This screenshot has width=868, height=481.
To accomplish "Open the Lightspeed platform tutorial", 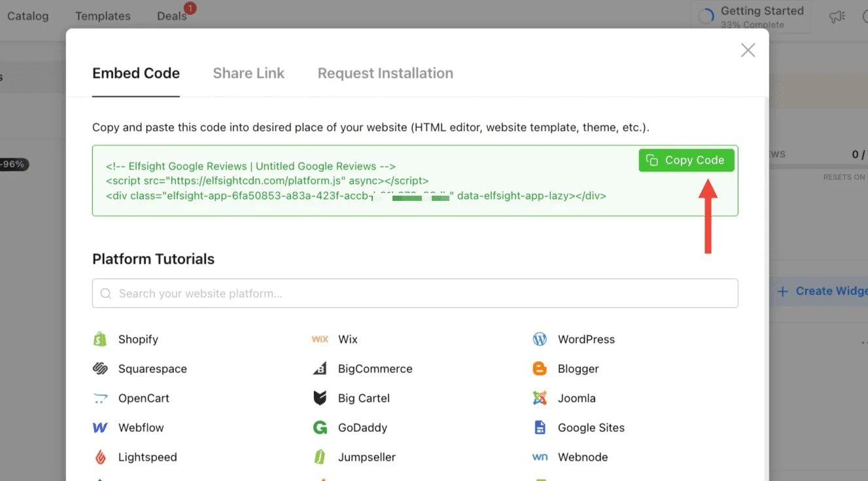I will pos(147,457).
